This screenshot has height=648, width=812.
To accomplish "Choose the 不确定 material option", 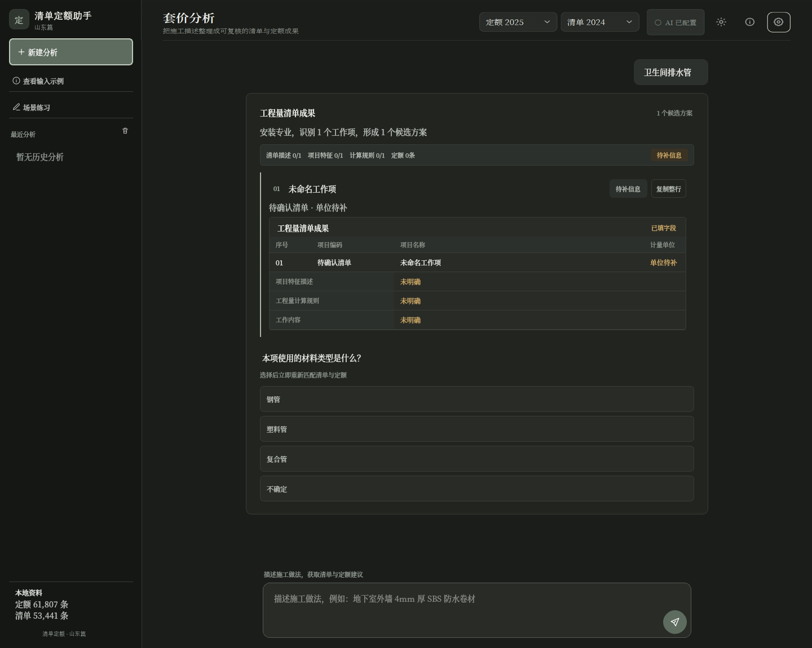I will 477,489.
